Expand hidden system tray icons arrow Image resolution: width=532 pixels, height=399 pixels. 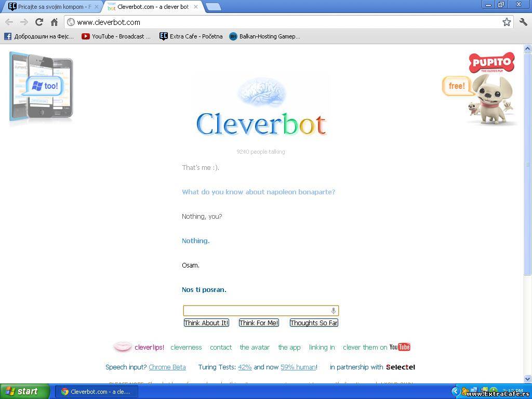456,392
